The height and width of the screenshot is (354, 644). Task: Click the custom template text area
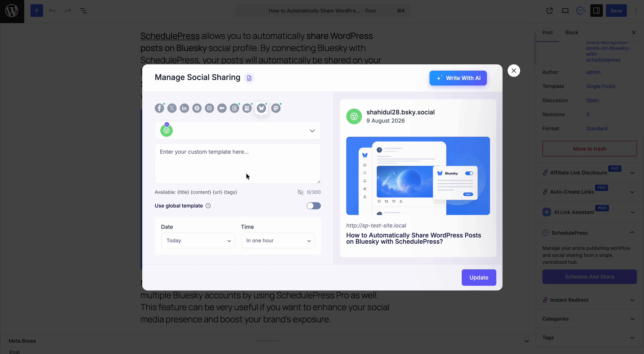tap(238, 163)
